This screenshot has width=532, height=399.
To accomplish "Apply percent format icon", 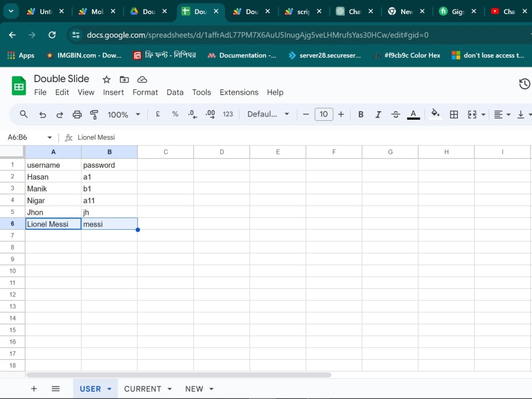I will coord(175,114).
